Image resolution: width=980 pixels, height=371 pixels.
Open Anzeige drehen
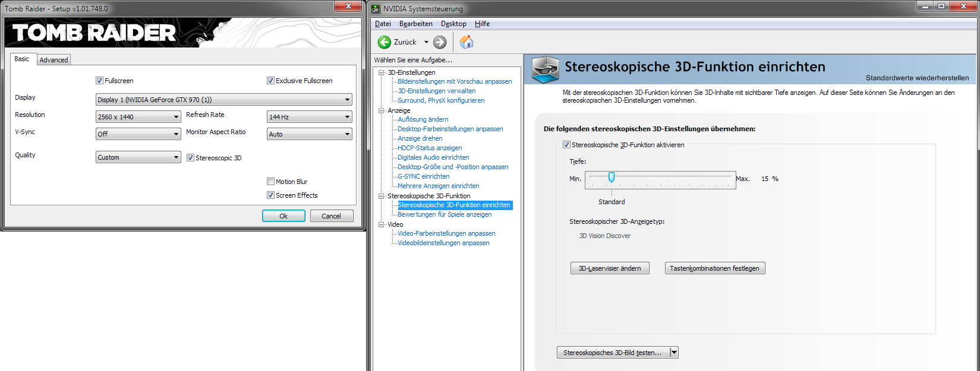click(420, 138)
